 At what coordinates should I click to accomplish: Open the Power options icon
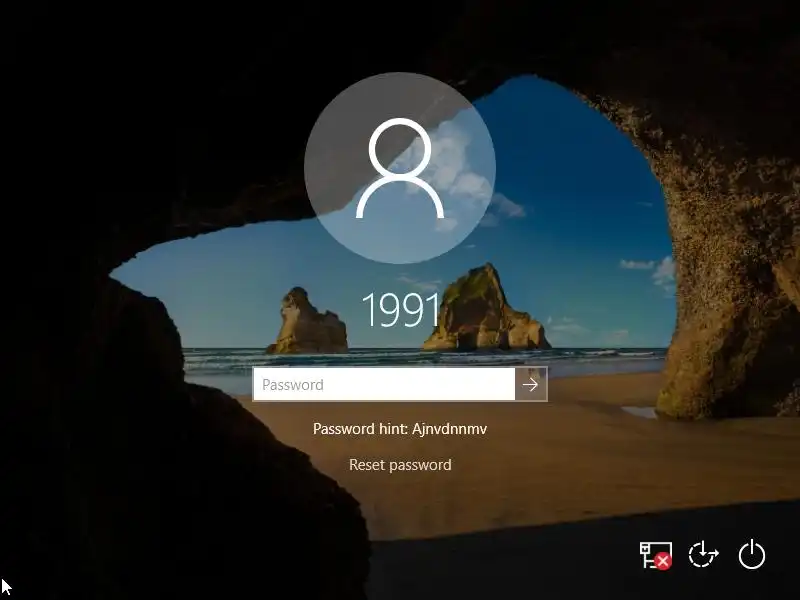click(x=752, y=555)
